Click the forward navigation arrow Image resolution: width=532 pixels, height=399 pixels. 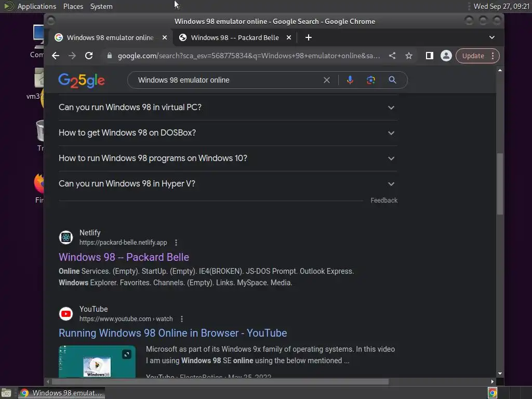(72, 56)
